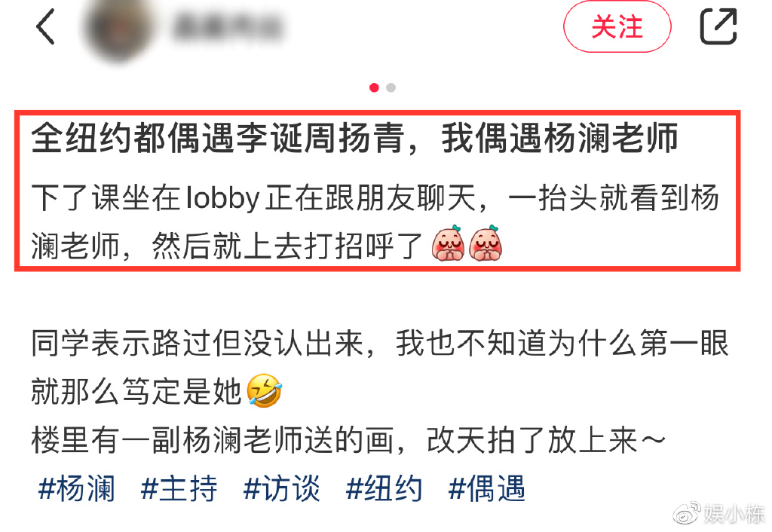Open the #主持 hashtag
The height and width of the screenshot is (532, 772).
pos(179,489)
